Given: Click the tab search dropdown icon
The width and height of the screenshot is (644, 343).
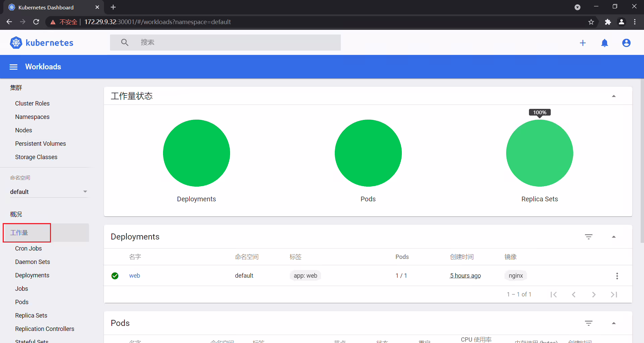Looking at the screenshot, I should point(577,7).
